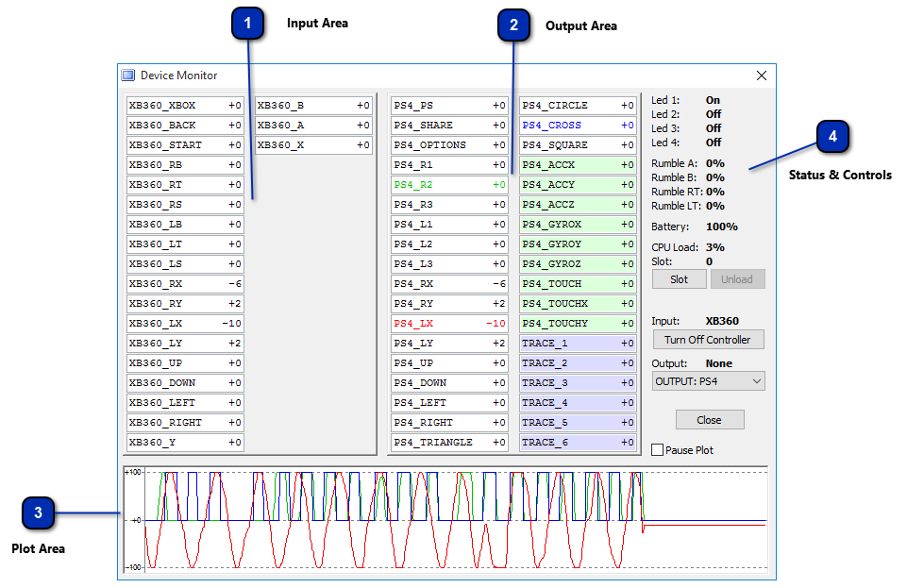Click the Slot button
The height and width of the screenshot is (588, 907).
click(x=680, y=279)
